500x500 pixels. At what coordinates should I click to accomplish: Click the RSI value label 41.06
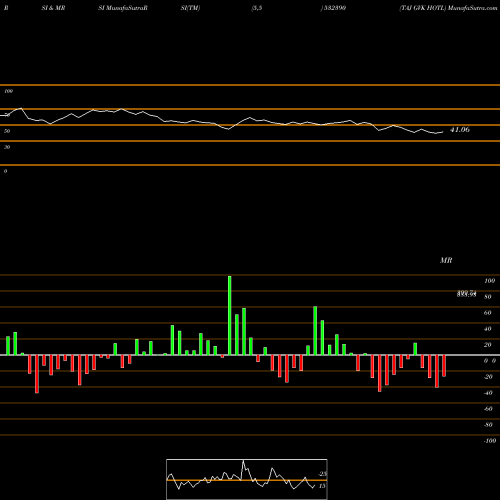point(460,130)
